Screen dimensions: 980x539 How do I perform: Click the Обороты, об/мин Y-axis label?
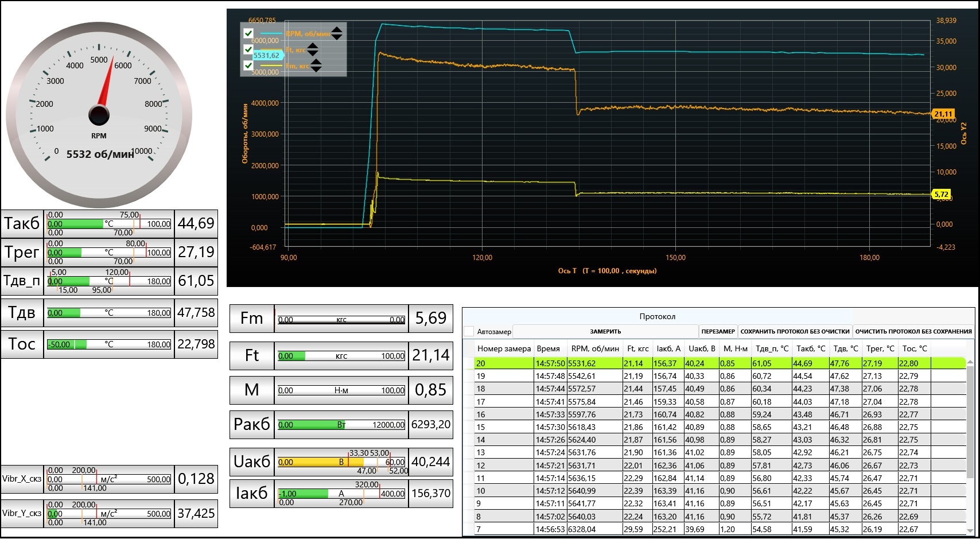[245, 133]
